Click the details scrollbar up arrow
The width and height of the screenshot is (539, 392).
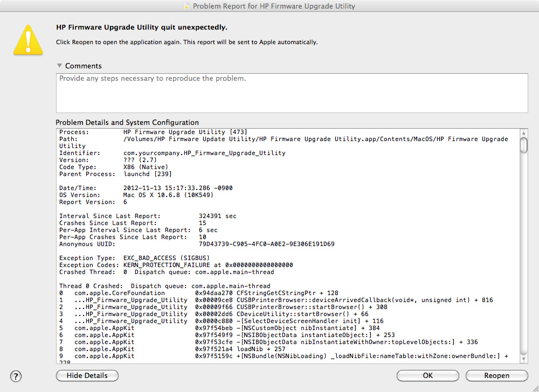(523, 133)
